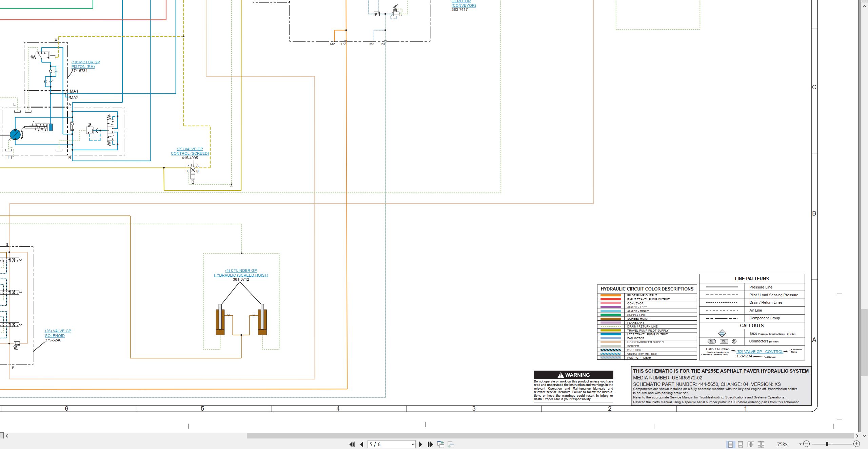The image size is (868, 449).
Task: Jump to the last page
Action: point(431,444)
